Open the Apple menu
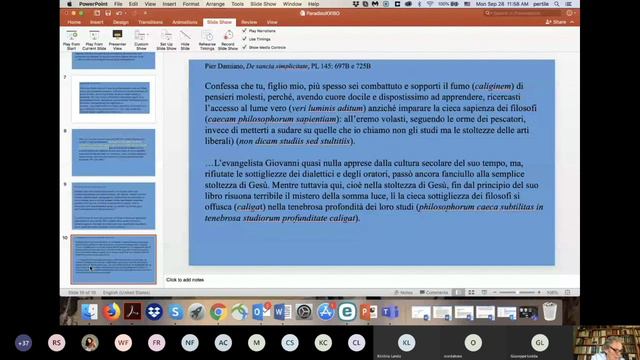Screen dimensions: 640x360 click(x=69, y=4)
